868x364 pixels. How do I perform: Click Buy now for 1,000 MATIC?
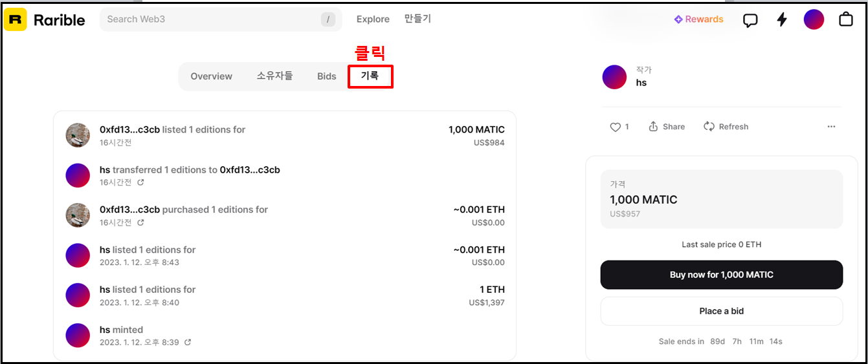(x=722, y=275)
